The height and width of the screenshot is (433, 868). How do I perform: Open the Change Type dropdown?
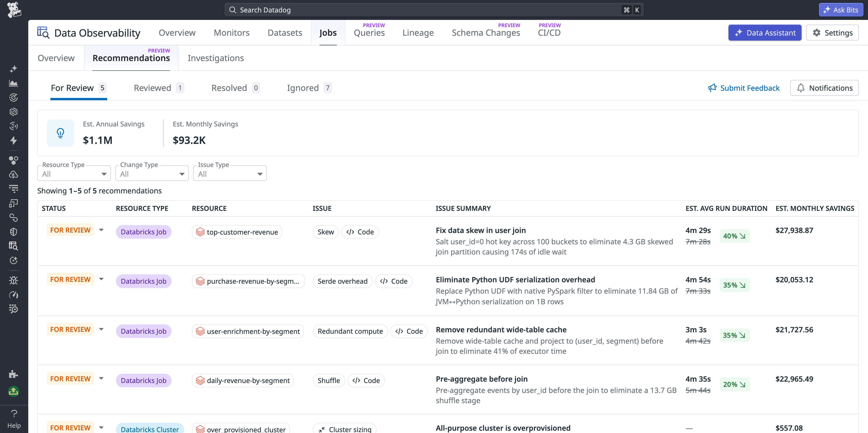tap(152, 173)
